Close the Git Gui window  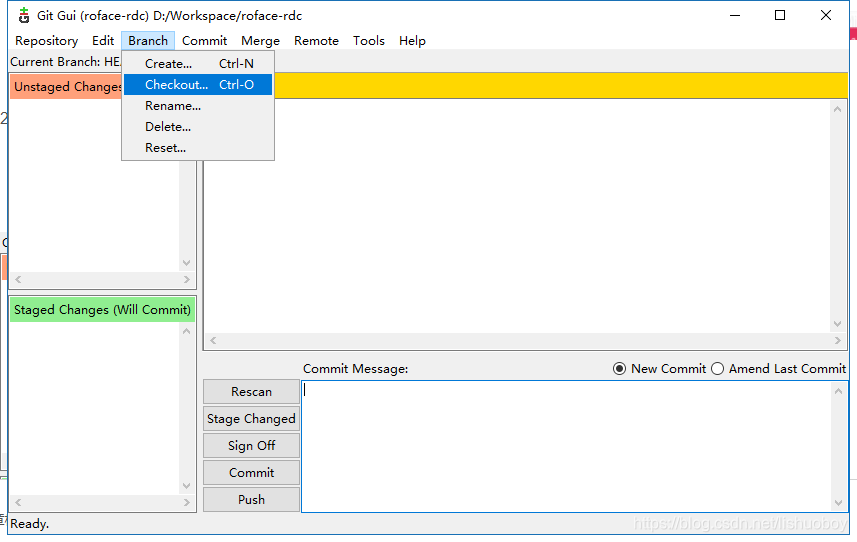826,15
